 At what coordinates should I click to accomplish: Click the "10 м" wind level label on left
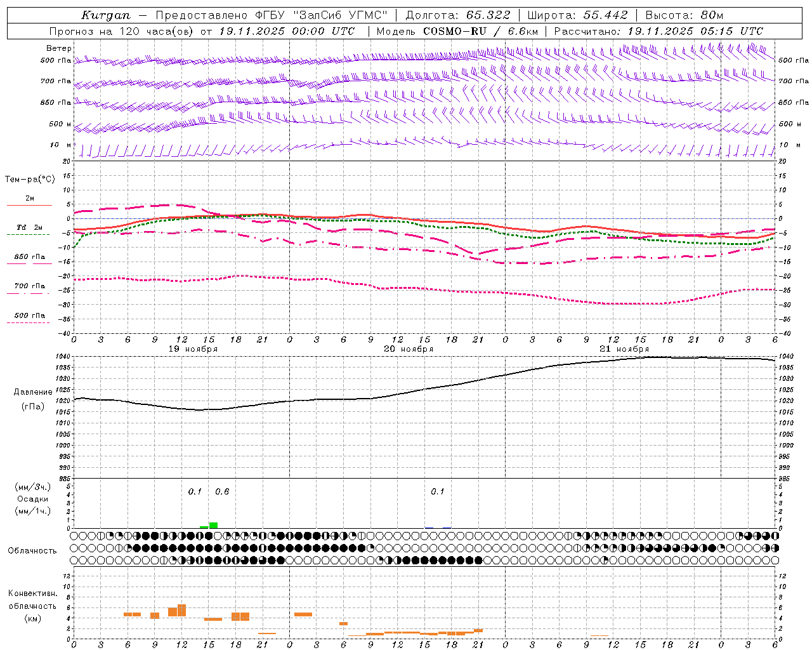[x=61, y=145]
